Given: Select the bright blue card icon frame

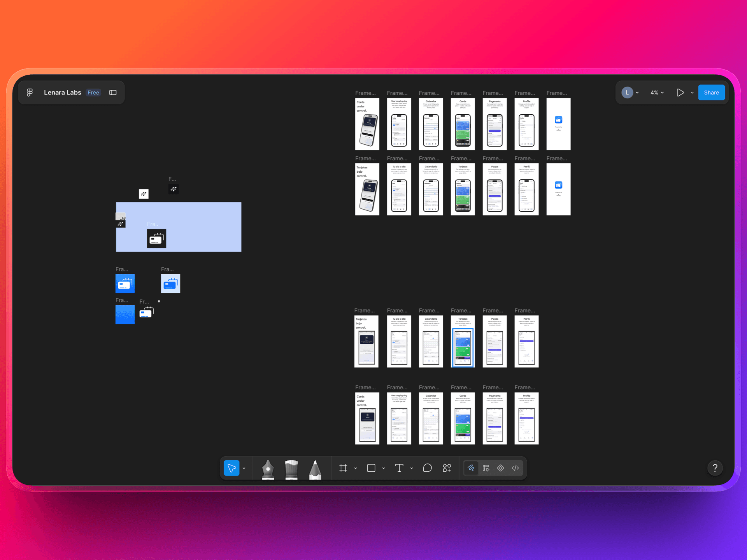Looking at the screenshot, I should 125,283.
